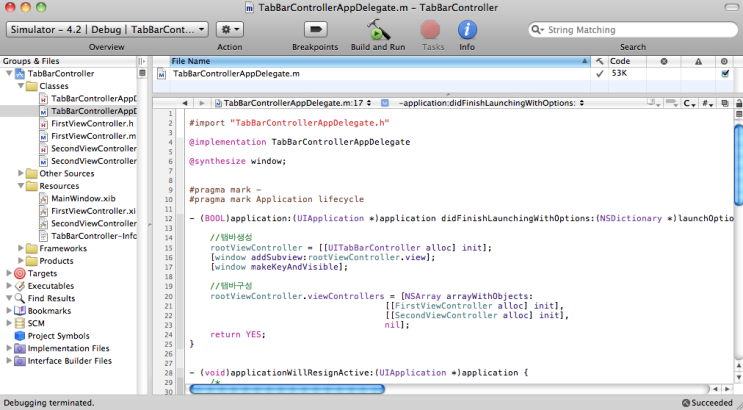Click the Bookmarks book icon
The height and width of the screenshot is (410, 743).
tap(20, 310)
